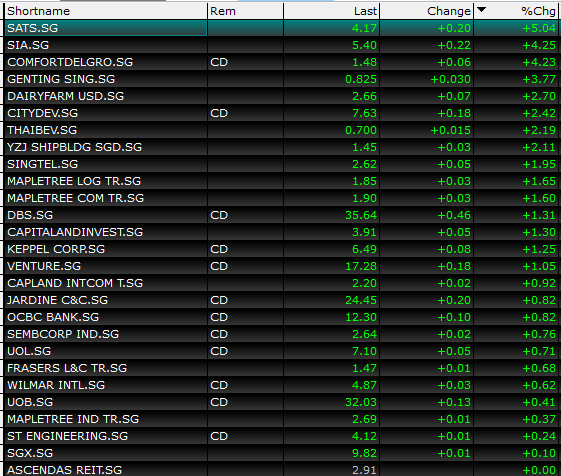The height and width of the screenshot is (476, 561).
Task: Select the OCBC BANK.SG row
Action: click(x=281, y=317)
